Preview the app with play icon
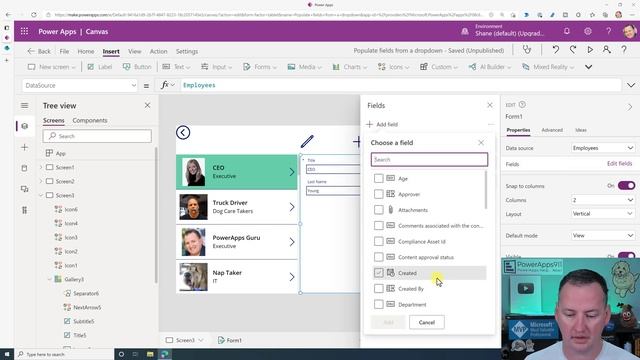Viewport: 640px width, 360px height. pyautogui.click(x=590, y=50)
